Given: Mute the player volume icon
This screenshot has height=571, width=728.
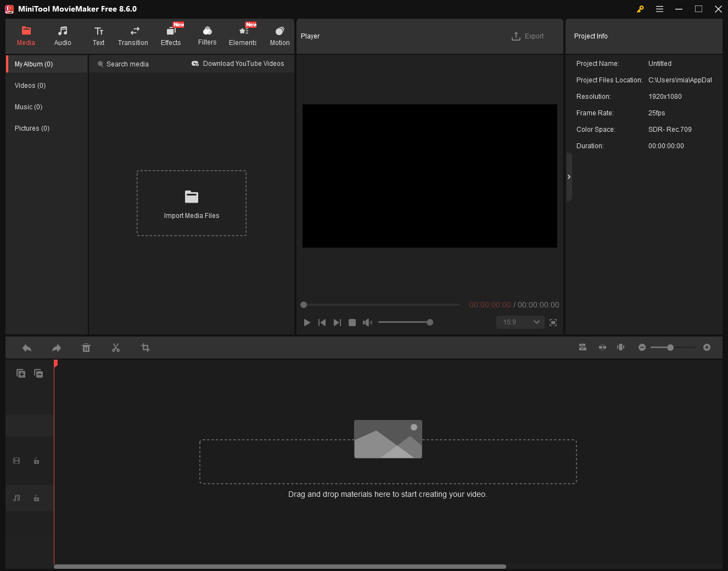Looking at the screenshot, I should click(367, 323).
